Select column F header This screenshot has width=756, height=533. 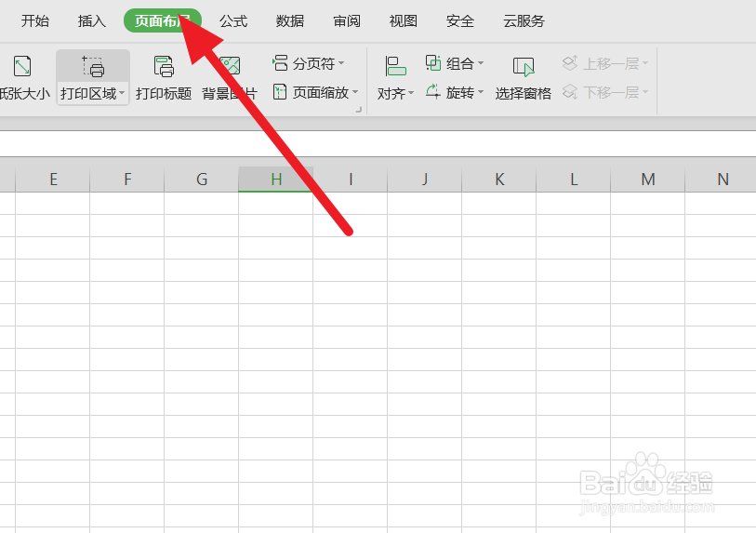(127, 180)
